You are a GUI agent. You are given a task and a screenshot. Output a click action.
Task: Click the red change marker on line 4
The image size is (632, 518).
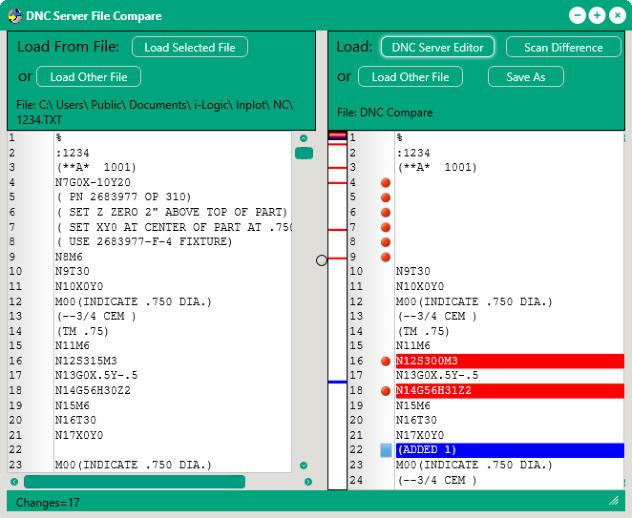click(385, 183)
